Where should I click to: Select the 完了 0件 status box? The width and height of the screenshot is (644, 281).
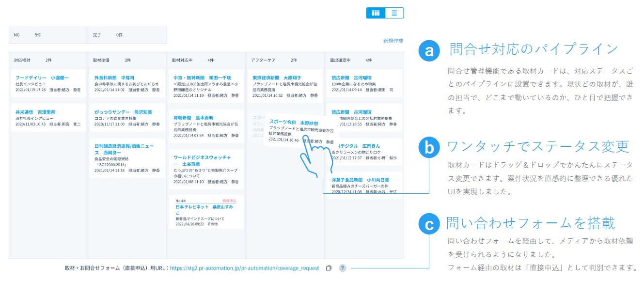(127, 35)
